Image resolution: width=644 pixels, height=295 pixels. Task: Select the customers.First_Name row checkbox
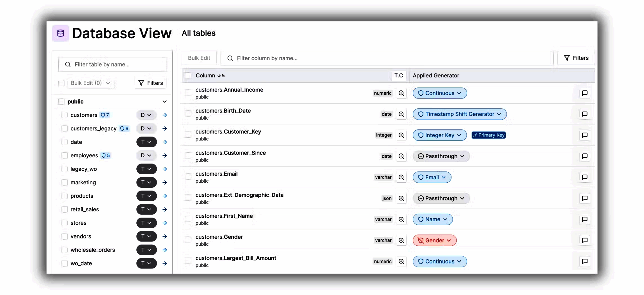pyautogui.click(x=188, y=219)
